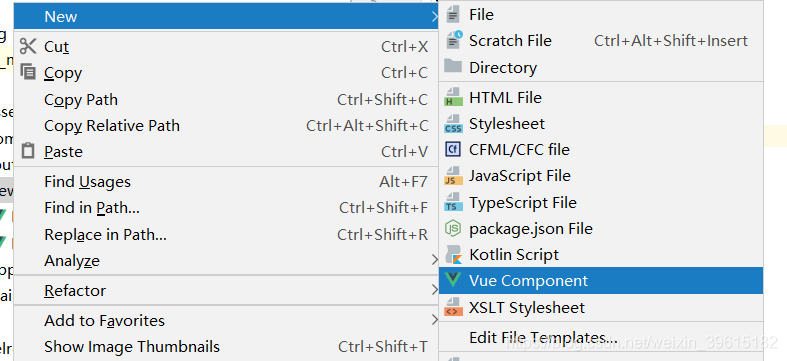
Task: Choose Copy from the context menu
Action: [226, 72]
